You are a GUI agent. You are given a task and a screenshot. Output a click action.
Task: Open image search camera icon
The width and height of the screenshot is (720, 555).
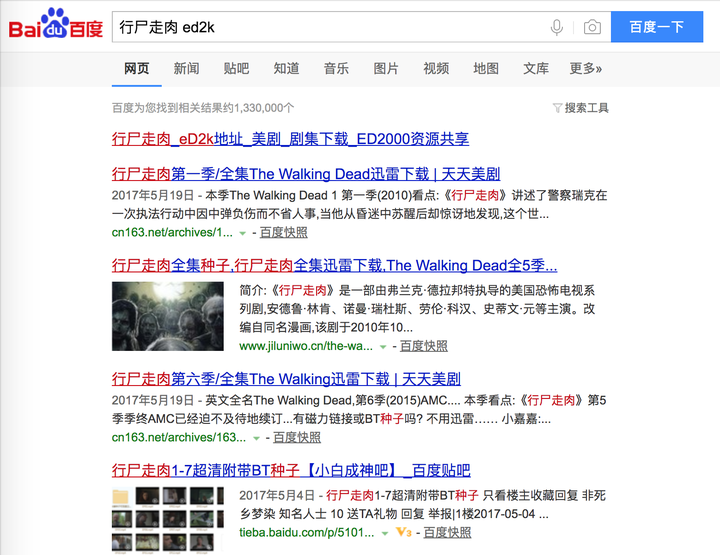coord(592,27)
